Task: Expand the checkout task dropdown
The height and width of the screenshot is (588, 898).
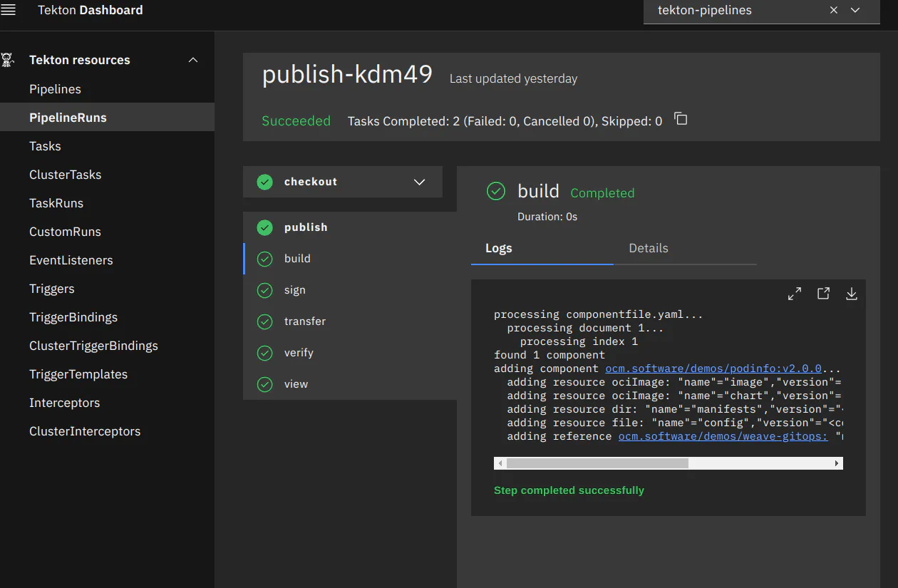Action: (420, 182)
